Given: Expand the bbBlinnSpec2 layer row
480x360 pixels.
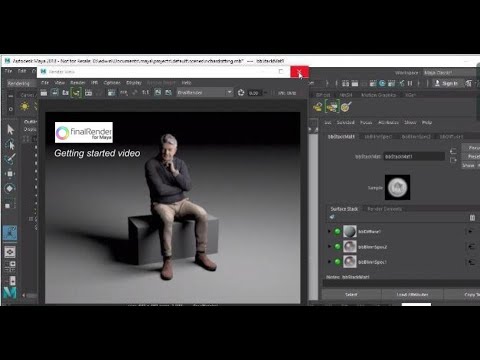Looking at the screenshot, I should pyautogui.click(x=329, y=247).
